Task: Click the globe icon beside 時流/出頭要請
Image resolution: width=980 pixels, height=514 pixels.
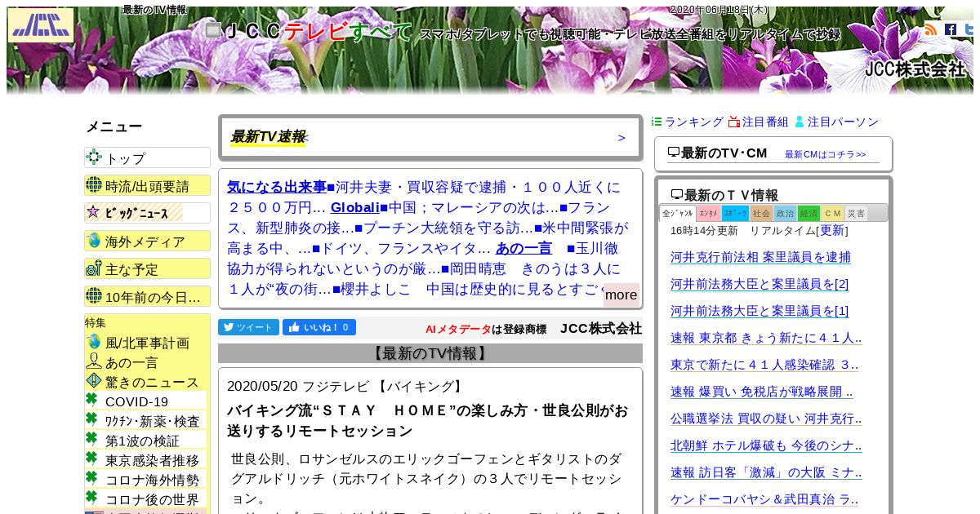Action: [94, 185]
